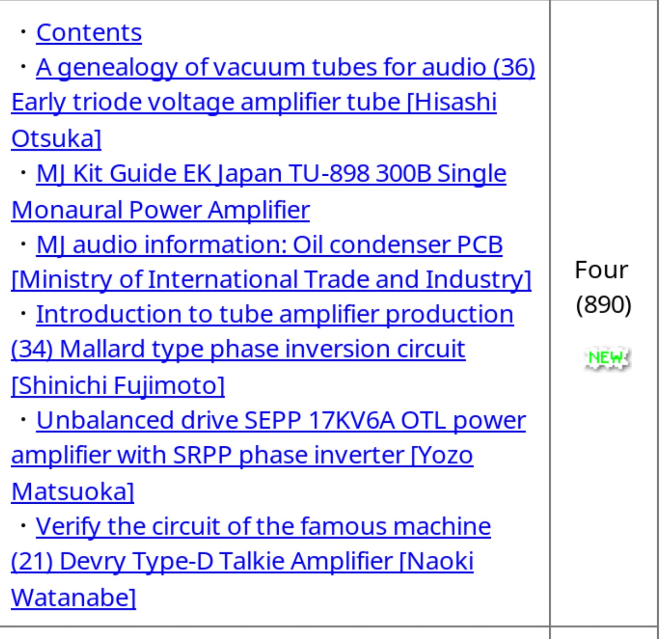The image size is (672, 639).
Task: Open MJ audio information Oil condenser link
Action: point(269,245)
